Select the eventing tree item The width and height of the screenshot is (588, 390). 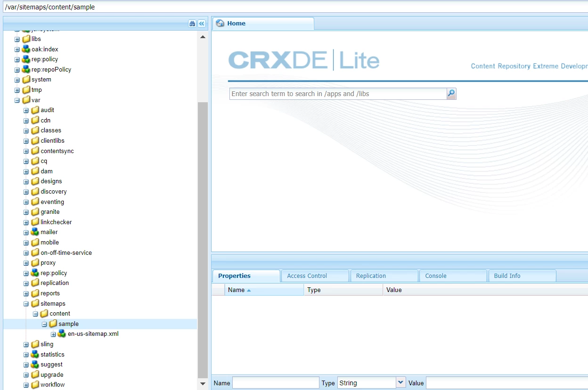click(x=52, y=202)
